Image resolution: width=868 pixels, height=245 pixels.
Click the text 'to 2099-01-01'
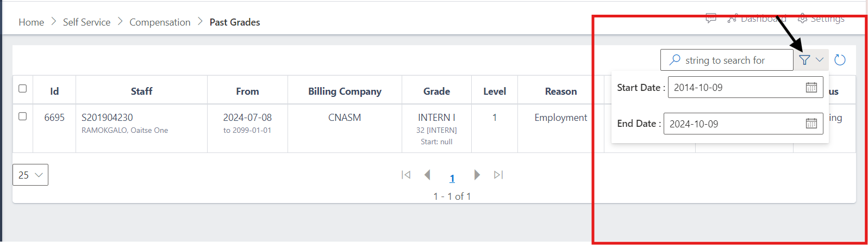click(247, 130)
